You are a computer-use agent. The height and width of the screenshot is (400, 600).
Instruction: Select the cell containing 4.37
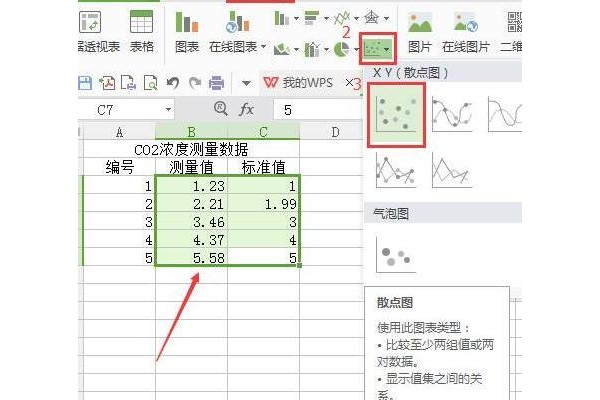point(191,240)
